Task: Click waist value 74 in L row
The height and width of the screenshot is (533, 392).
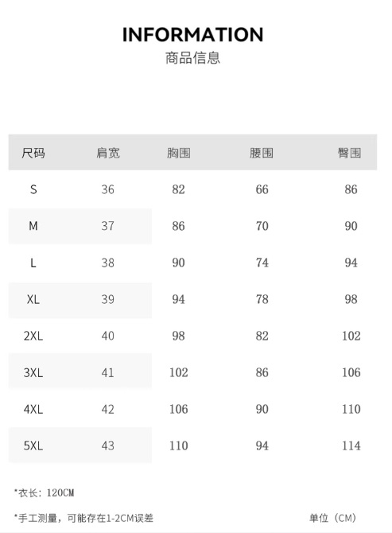Action: pyautogui.click(x=262, y=263)
